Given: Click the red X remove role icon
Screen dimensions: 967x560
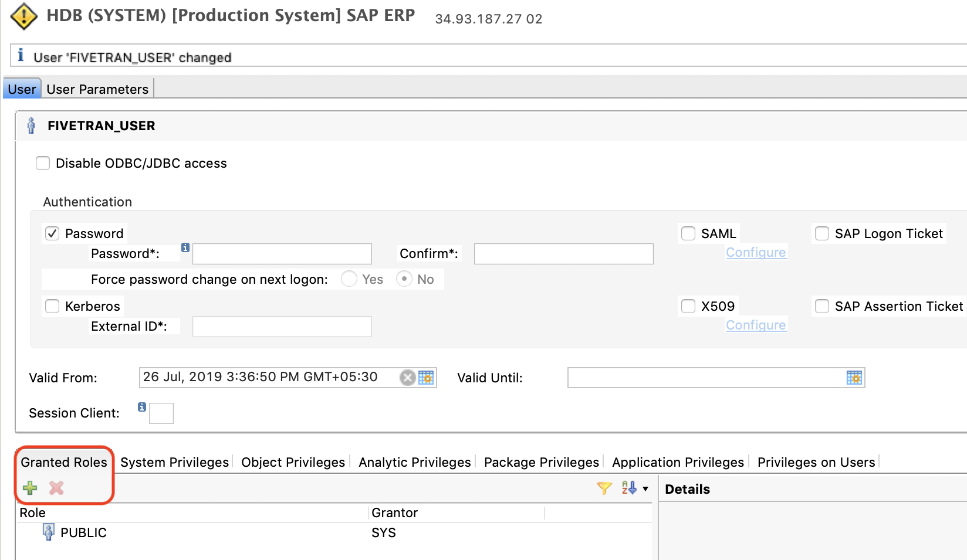Looking at the screenshot, I should (x=56, y=487).
